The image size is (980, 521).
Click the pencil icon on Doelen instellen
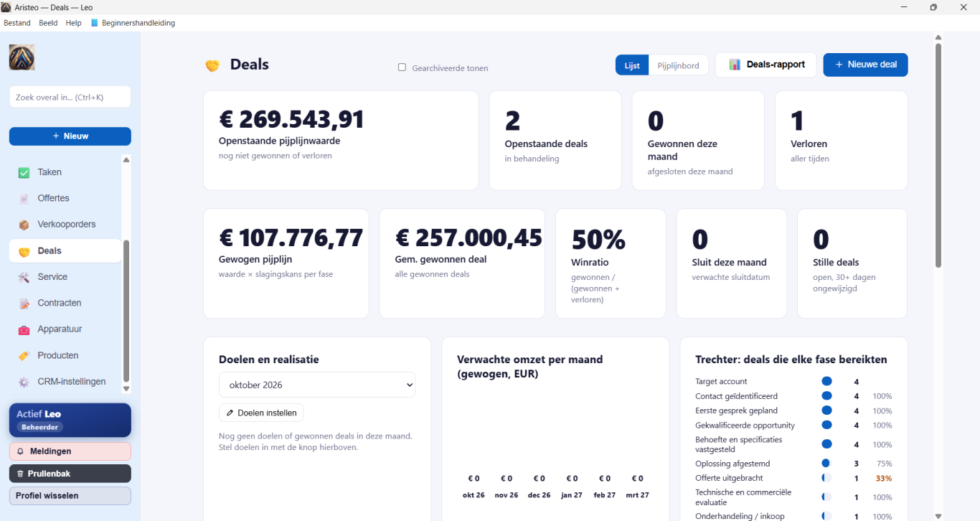coord(230,413)
